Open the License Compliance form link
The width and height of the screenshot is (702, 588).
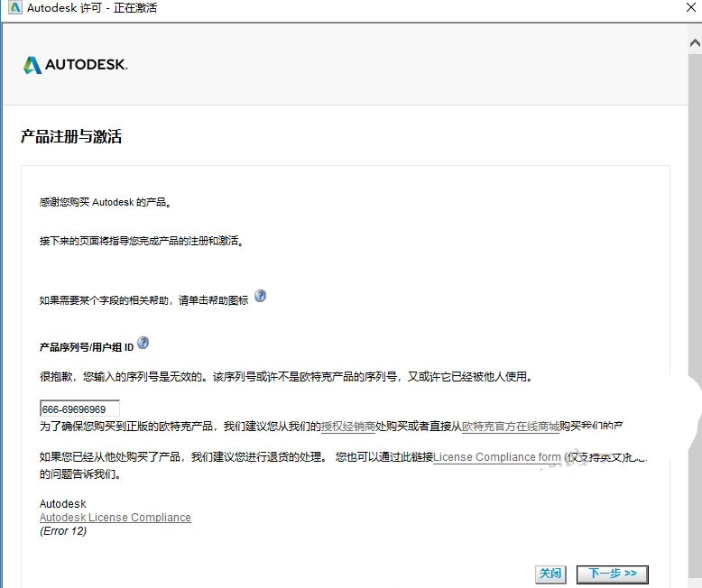pos(497,457)
